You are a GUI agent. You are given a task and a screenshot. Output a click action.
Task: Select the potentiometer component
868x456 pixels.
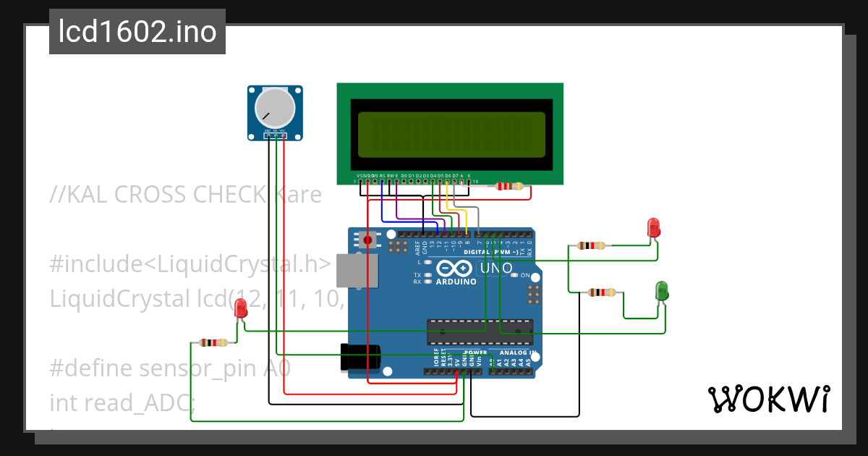(275, 112)
